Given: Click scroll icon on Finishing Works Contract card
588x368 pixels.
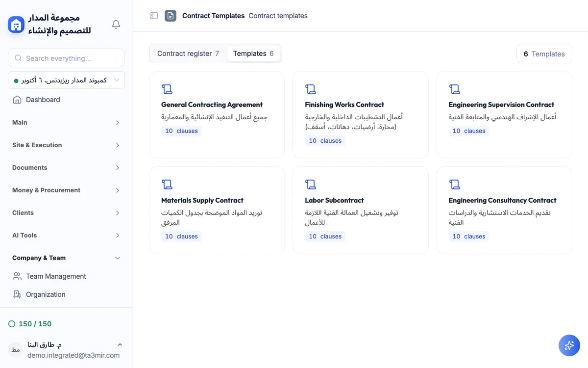Looking at the screenshot, I should click(311, 89).
